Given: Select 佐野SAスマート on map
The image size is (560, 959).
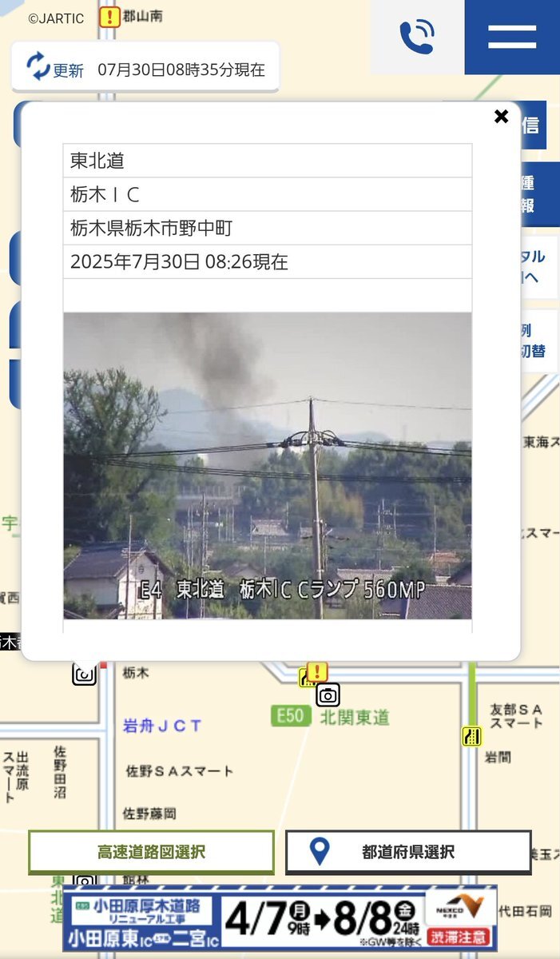Looking at the screenshot, I should coord(180,771).
